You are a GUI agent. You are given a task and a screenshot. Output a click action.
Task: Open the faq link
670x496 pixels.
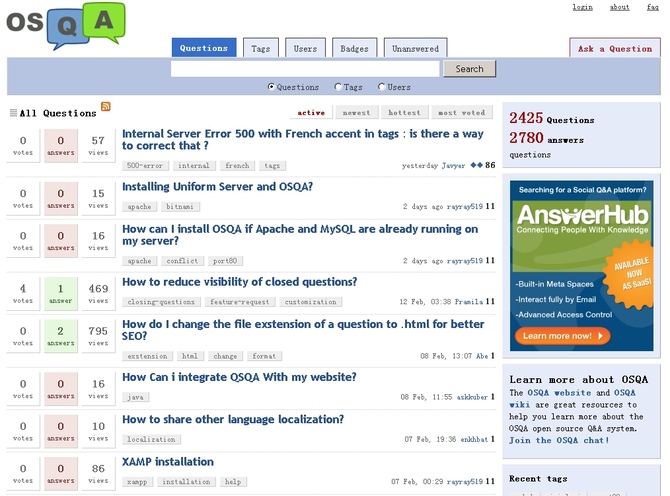tap(652, 7)
